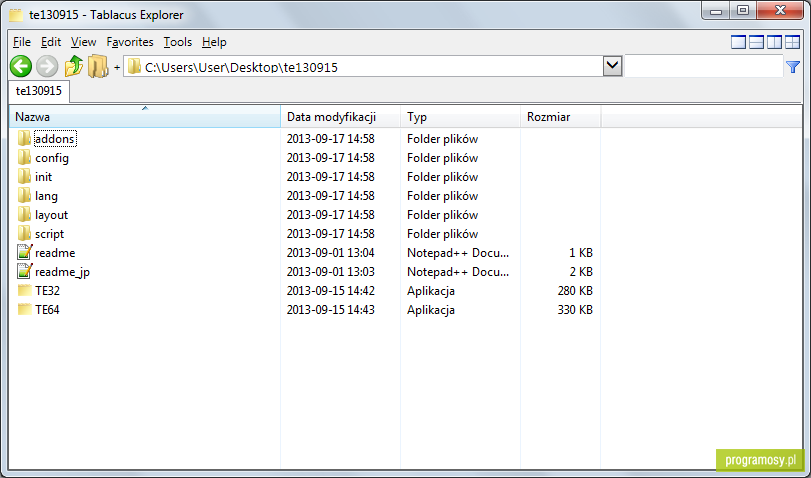
Task: Click the 2013-09-01 13:03 date cell
Action: click(x=331, y=272)
